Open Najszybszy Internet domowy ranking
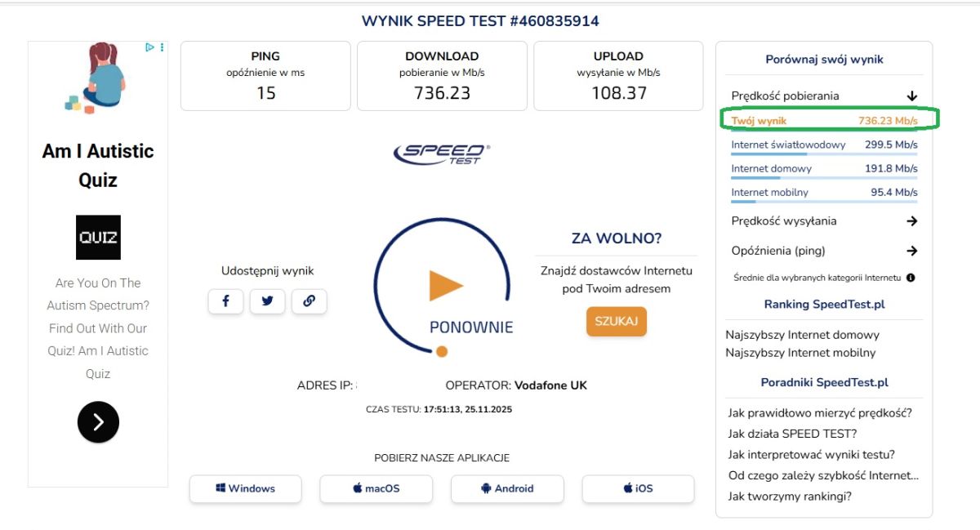980x530 pixels. (802, 335)
